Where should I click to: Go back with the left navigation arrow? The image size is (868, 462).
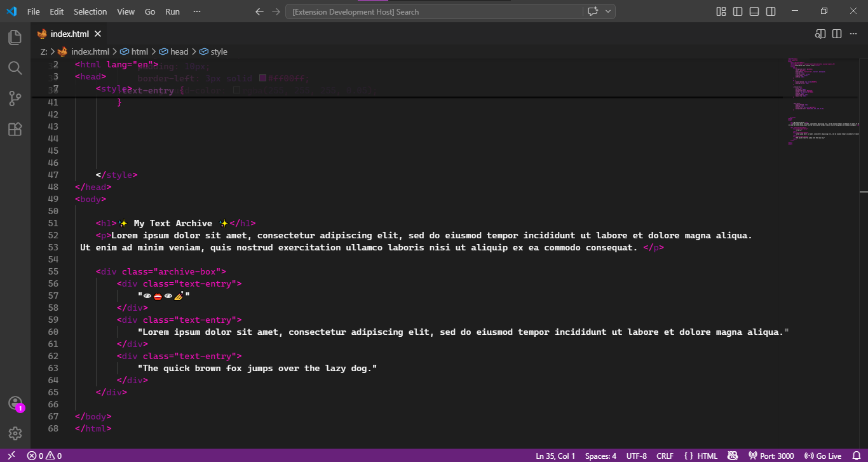259,11
